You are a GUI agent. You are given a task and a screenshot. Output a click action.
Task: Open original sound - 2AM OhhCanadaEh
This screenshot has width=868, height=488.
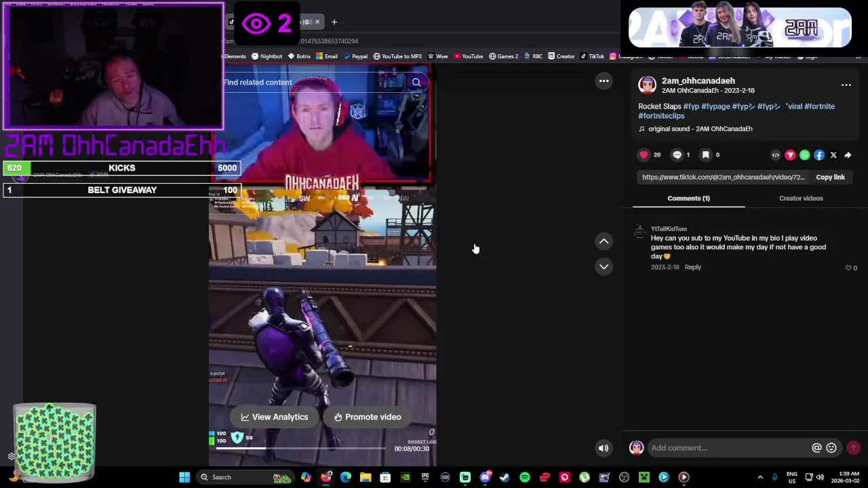701,129
